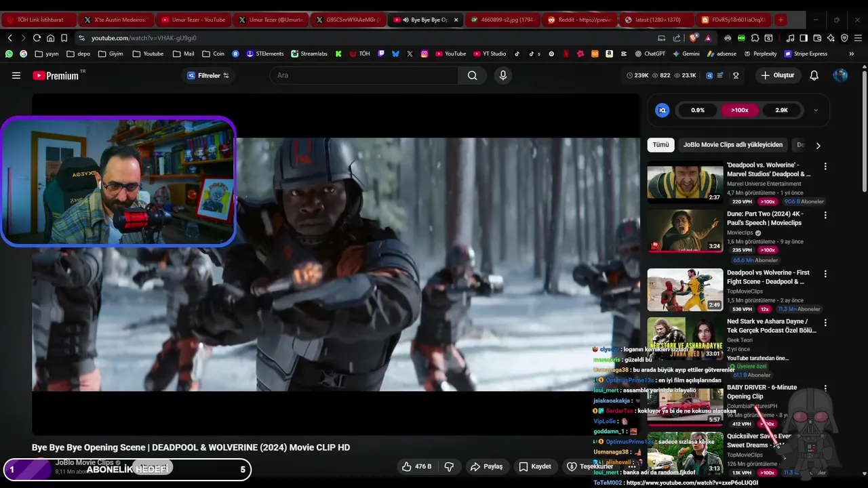Open a new tab with the plus button
This screenshot has height=488, width=868.
click(x=781, y=20)
